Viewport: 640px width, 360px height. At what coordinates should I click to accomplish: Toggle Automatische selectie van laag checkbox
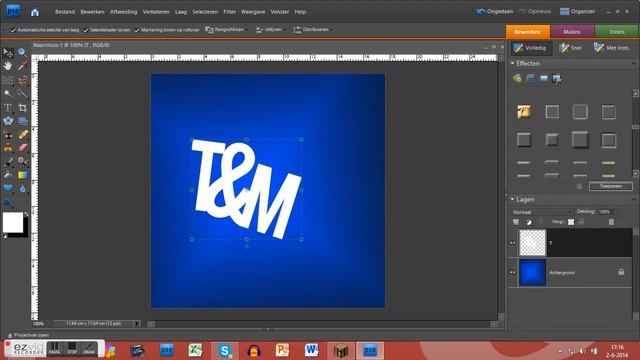(x=13, y=30)
